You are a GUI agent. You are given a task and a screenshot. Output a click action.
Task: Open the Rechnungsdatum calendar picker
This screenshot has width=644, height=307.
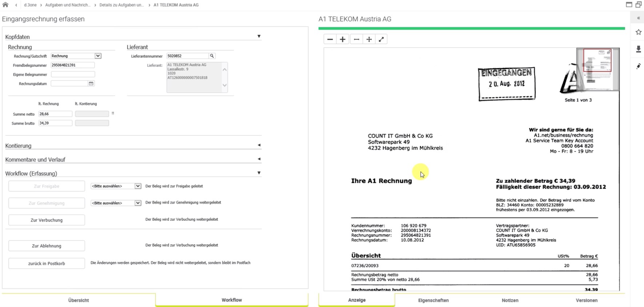[91, 83]
